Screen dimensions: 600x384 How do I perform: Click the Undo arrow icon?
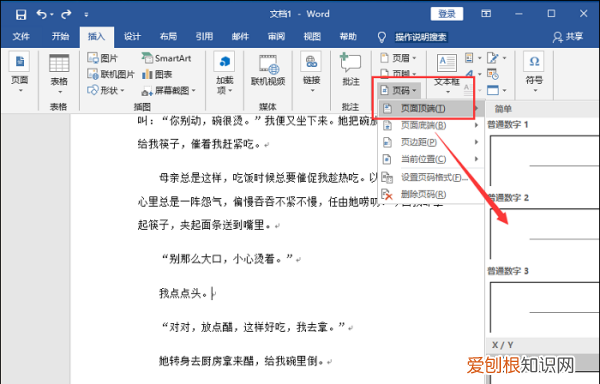click(42, 14)
